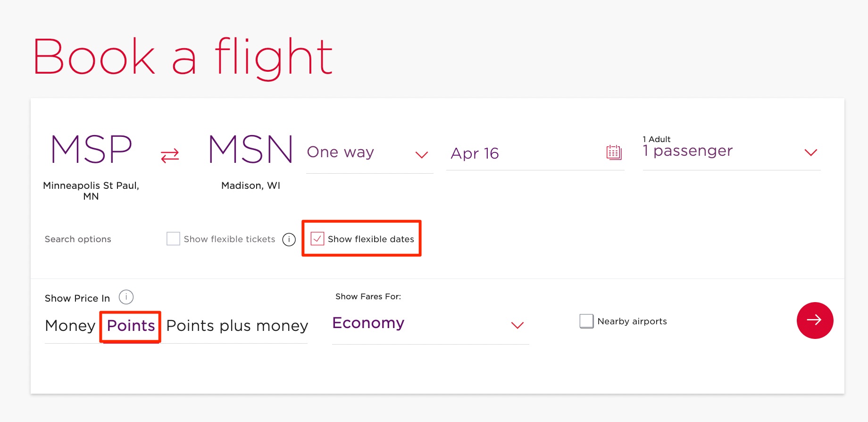Screen dimensions: 868x422
Task: Open the 1 passenger selector
Action: click(687, 151)
